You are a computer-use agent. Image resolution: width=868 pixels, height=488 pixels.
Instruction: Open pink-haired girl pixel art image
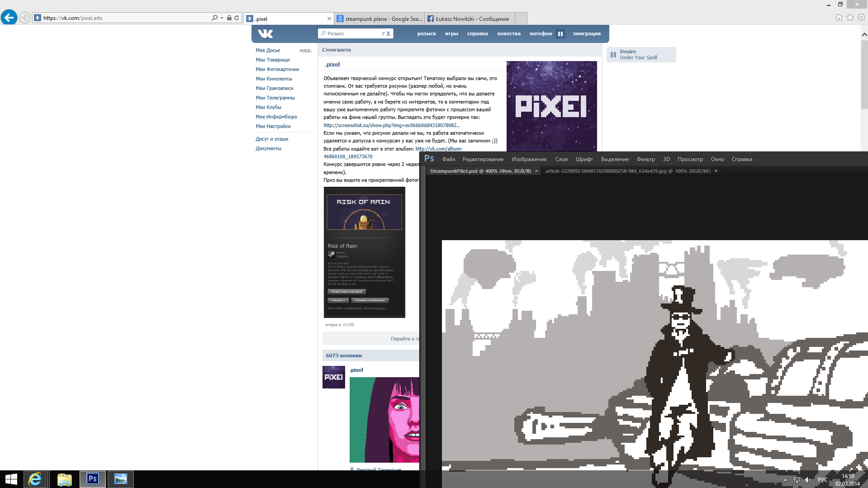(384, 420)
